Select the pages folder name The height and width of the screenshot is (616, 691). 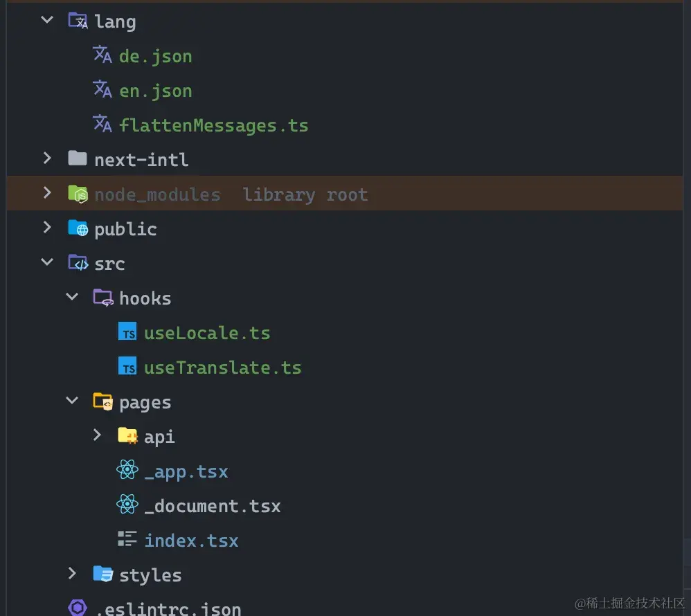[x=145, y=403]
